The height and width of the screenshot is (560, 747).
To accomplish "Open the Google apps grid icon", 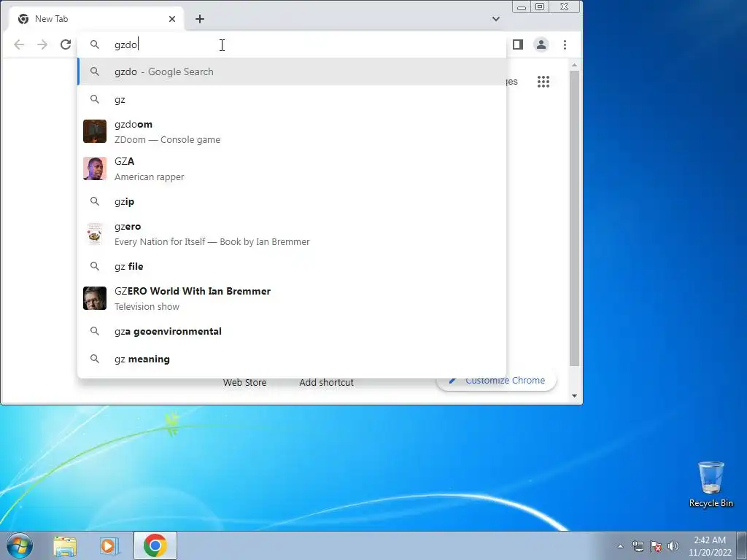I will [543, 82].
